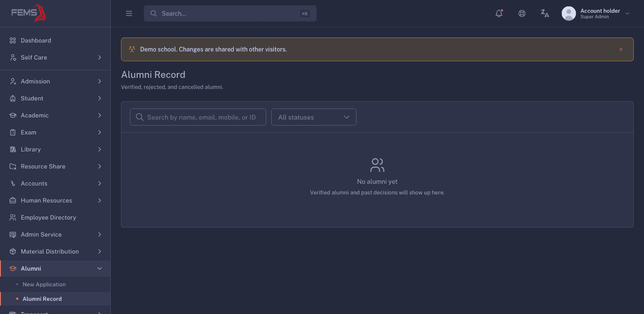The width and height of the screenshot is (644, 314).
Task: Click the Alumni graduation cap icon
Action: 13,268
